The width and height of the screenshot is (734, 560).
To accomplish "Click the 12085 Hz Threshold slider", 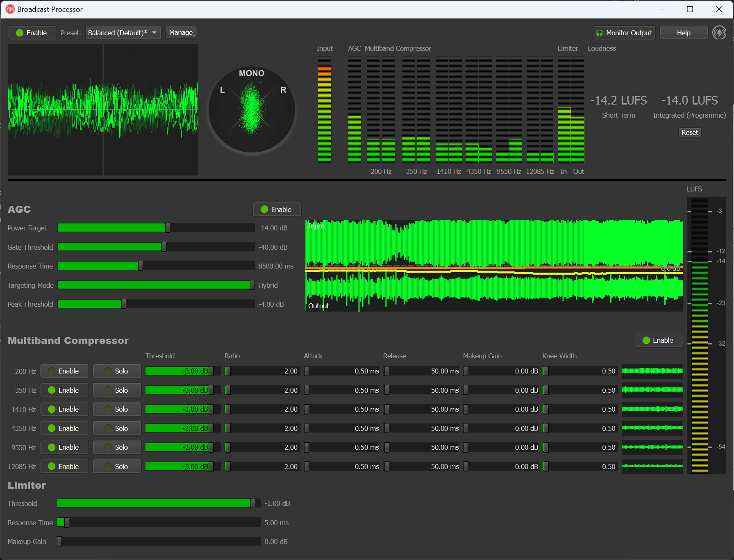I will pyautogui.click(x=183, y=467).
